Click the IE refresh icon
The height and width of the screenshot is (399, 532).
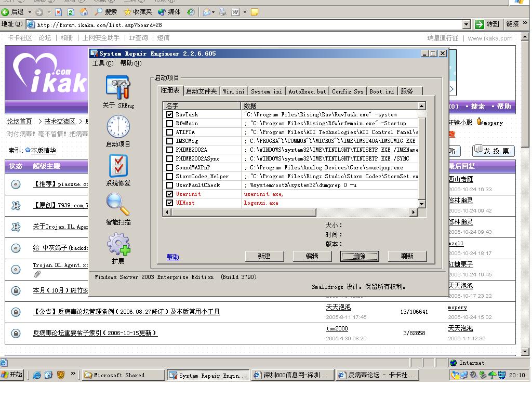point(71,12)
